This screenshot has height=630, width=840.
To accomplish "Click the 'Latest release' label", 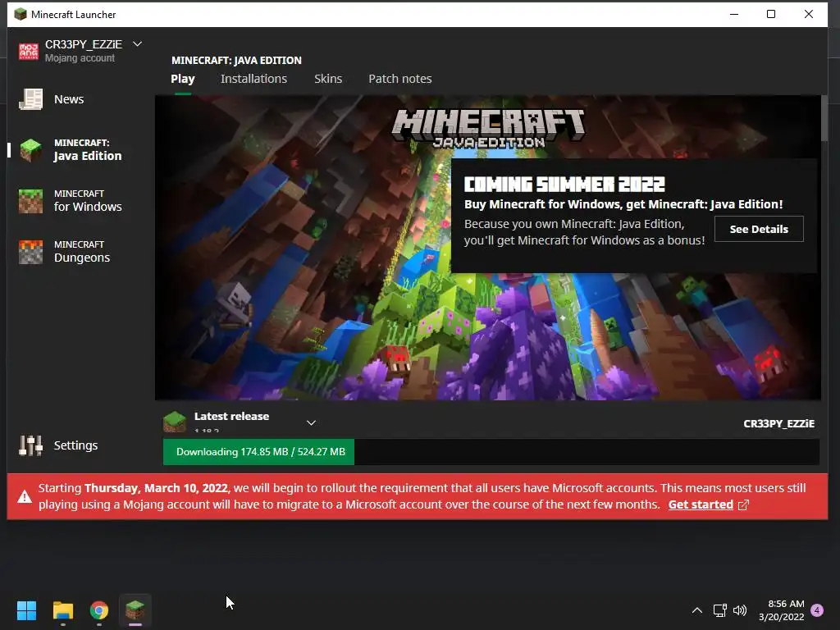I will 231,416.
